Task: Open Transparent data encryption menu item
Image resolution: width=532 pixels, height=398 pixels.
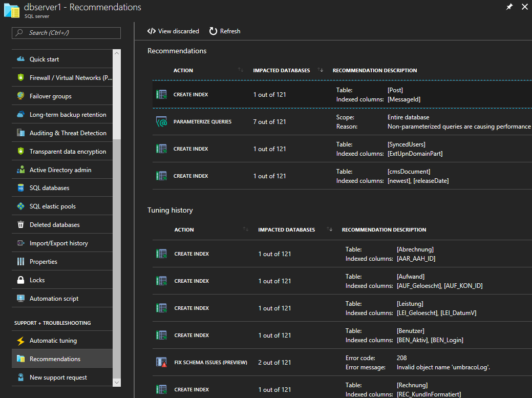Action: 68,152
